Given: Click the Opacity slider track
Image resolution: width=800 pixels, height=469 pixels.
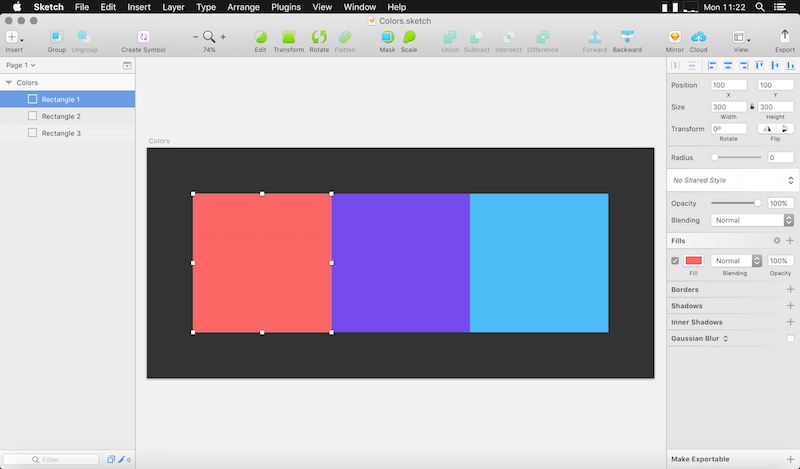Looking at the screenshot, I should [x=736, y=203].
